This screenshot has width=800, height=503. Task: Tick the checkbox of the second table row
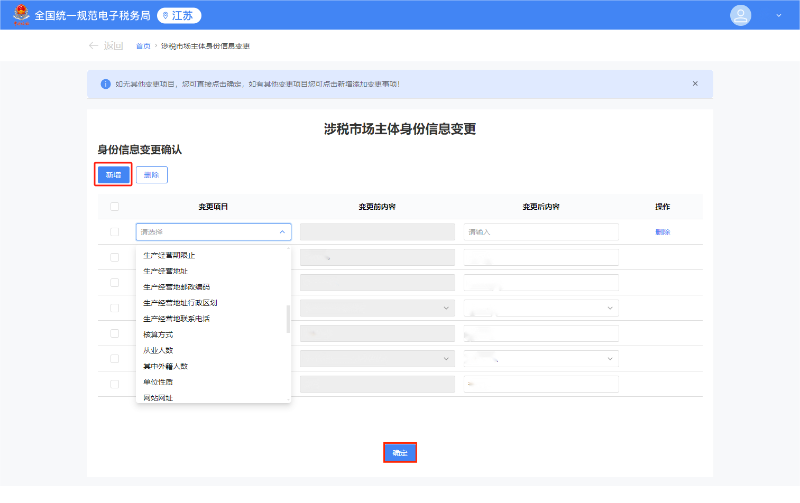tap(114, 258)
